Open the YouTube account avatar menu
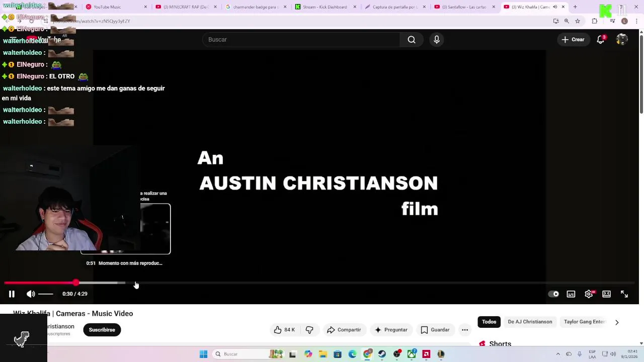 click(622, 40)
